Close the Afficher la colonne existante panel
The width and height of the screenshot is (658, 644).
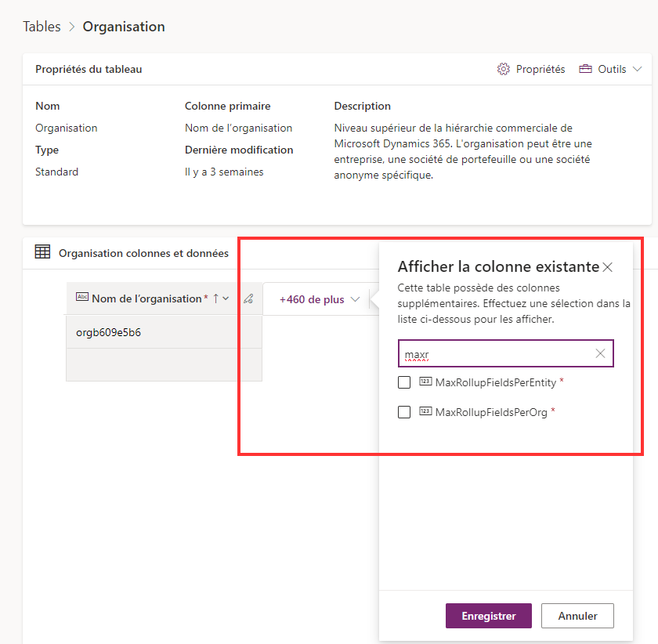click(x=608, y=266)
